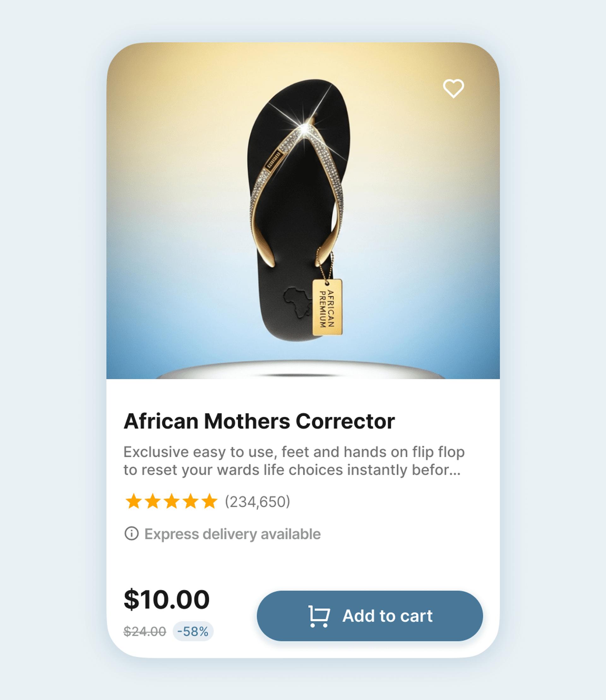
Task: Click the first rating star
Action: click(133, 501)
